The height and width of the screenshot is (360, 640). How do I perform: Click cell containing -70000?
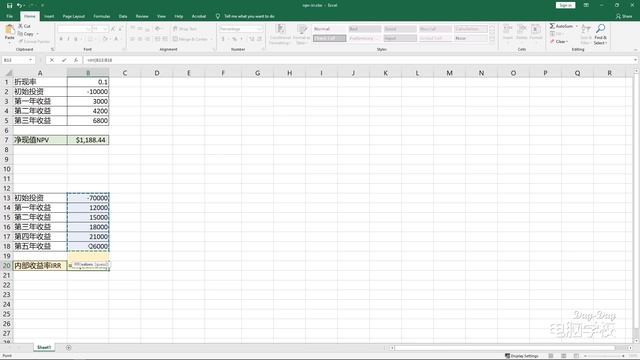coord(88,198)
